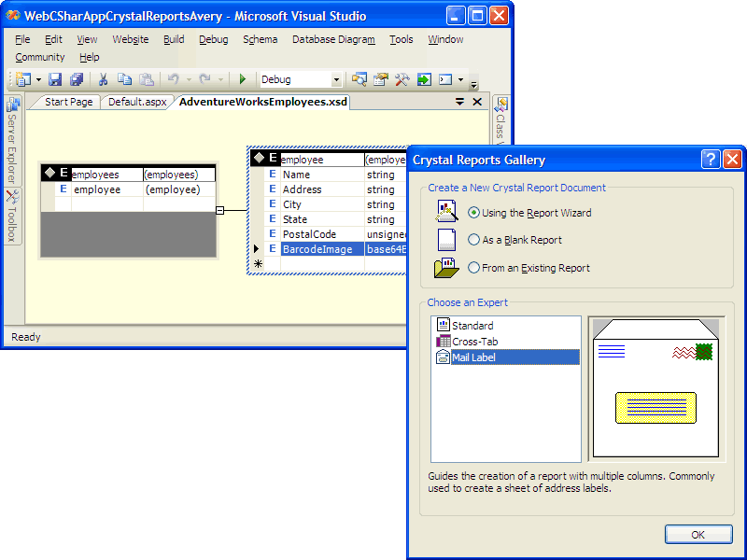
Task: Select the Copy toolbar icon
Action: click(x=126, y=79)
